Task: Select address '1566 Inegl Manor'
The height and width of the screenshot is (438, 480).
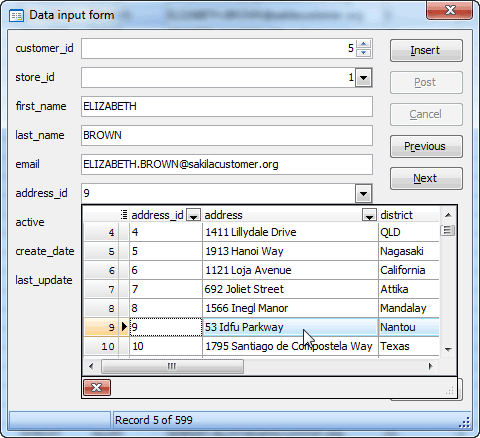Action: click(x=290, y=308)
